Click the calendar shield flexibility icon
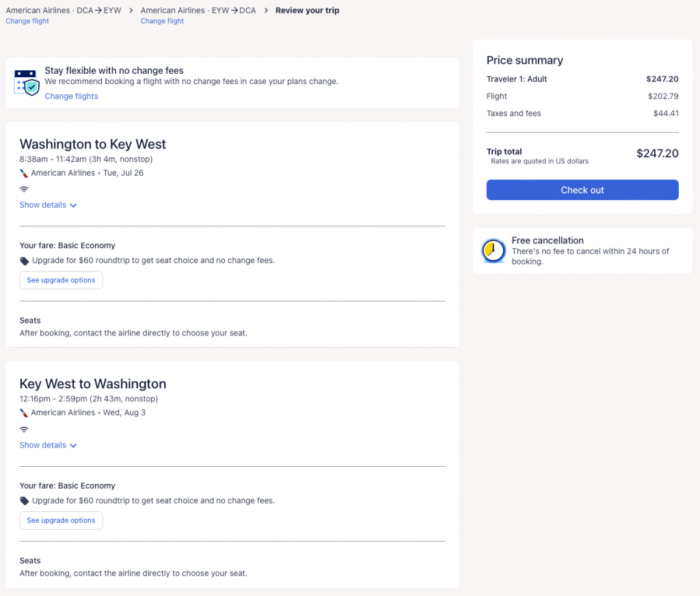The height and width of the screenshot is (596, 700). (27, 82)
